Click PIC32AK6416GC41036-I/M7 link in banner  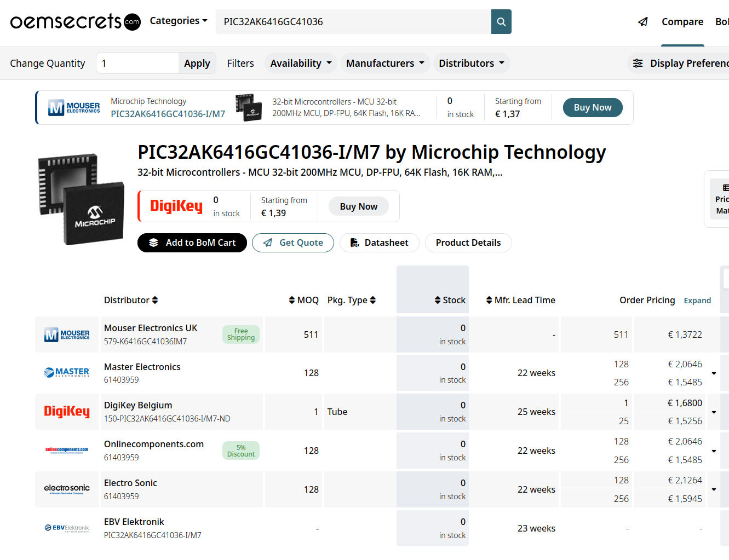(x=168, y=114)
